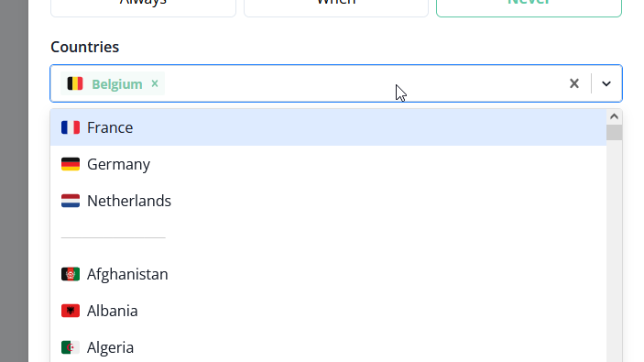This screenshot has height=362, width=644.
Task: Pick Algeria from the country options
Action: (x=328, y=347)
